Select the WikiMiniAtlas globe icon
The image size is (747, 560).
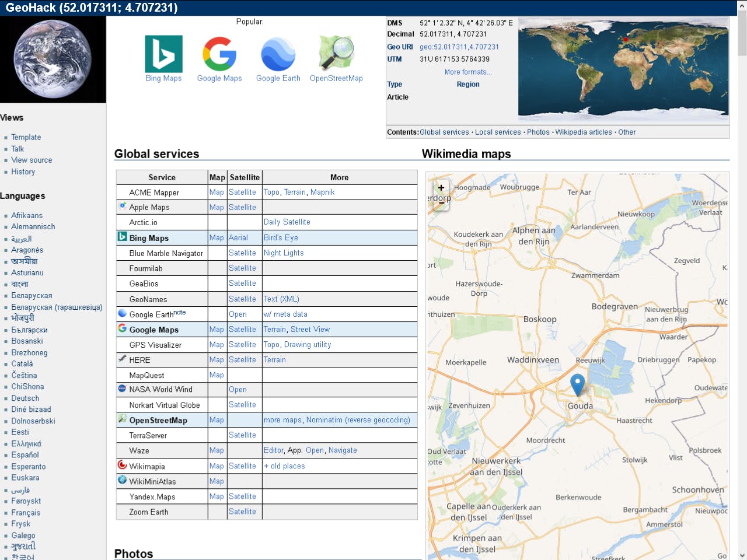[122, 480]
